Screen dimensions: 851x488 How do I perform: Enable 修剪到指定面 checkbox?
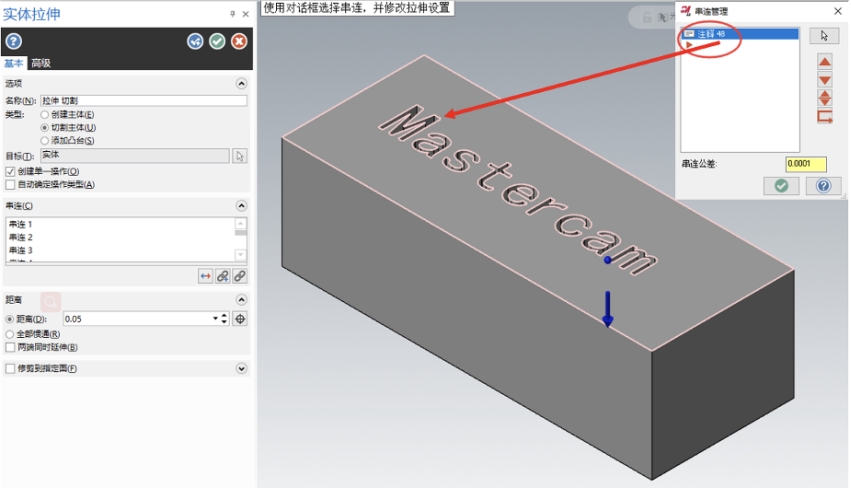(10, 369)
